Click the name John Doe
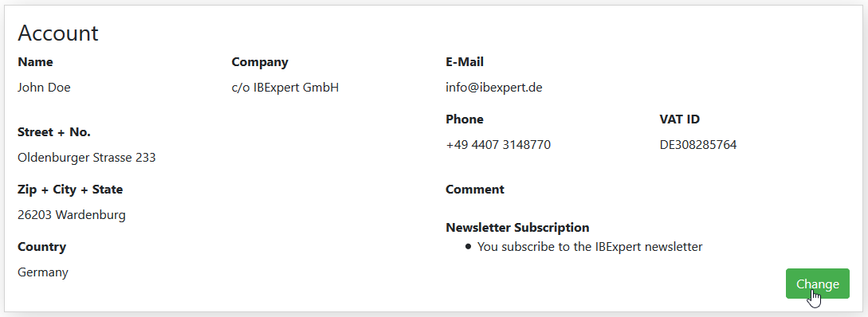This screenshot has height=317, width=868. (45, 88)
